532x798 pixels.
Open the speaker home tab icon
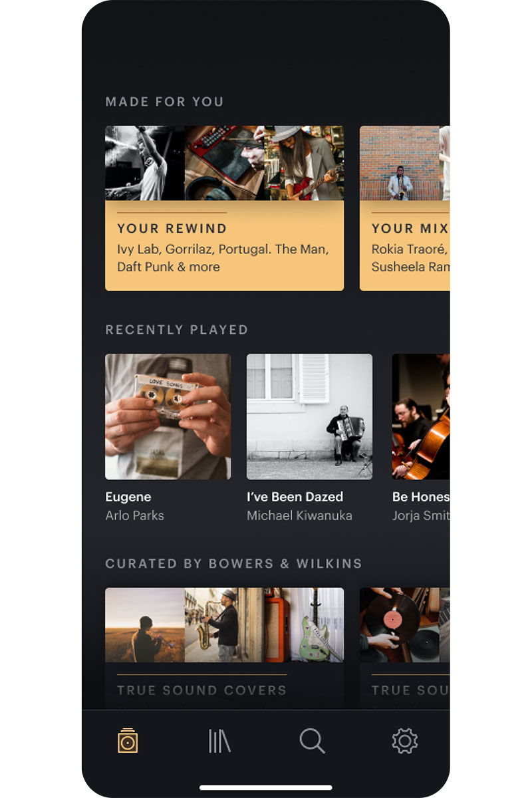[x=127, y=740]
